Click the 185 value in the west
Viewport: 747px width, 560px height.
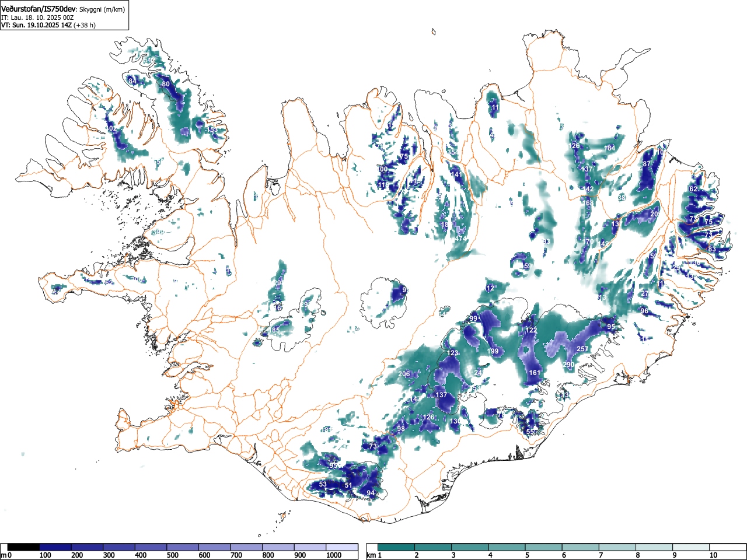pos(274,331)
